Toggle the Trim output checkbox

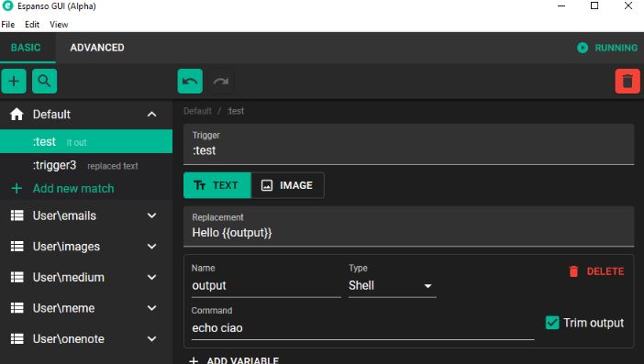click(552, 323)
